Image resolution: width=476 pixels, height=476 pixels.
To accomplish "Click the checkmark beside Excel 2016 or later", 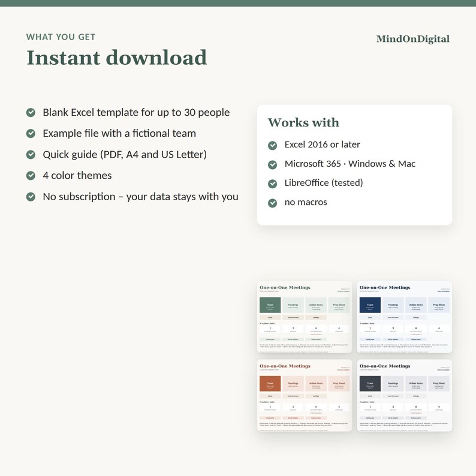I will coord(273,146).
